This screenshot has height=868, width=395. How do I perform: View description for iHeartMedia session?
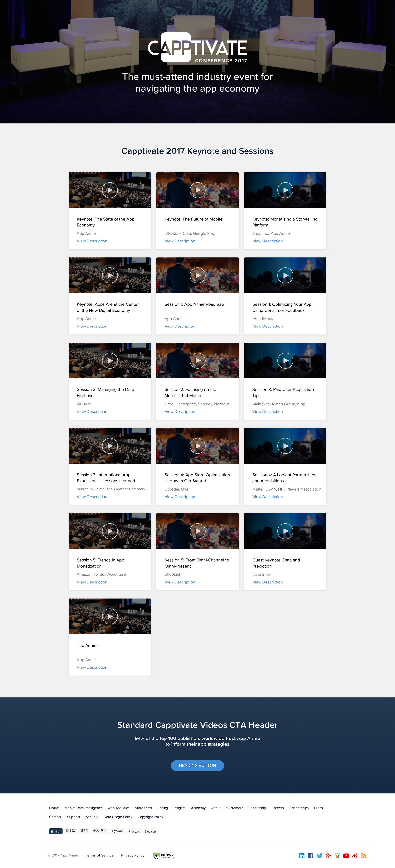coord(268,326)
